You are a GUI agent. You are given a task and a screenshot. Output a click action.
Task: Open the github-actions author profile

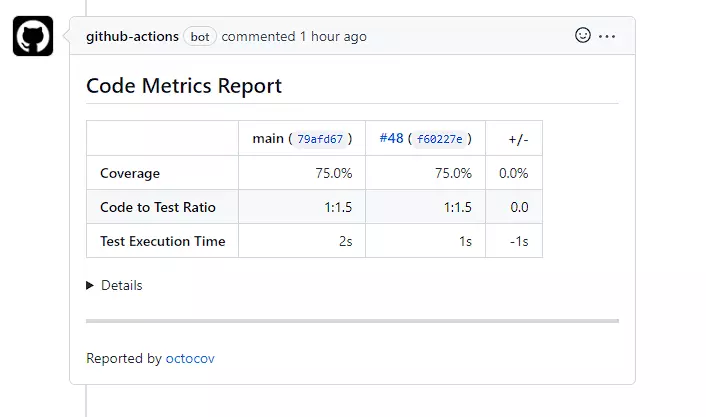132,36
